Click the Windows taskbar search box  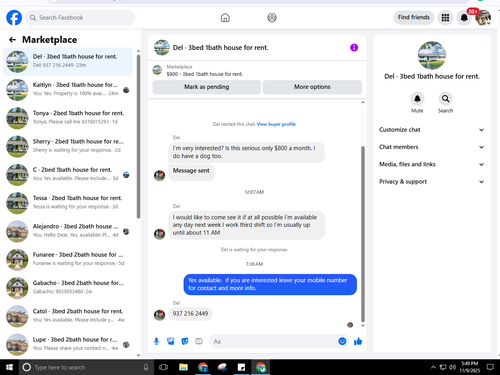[86, 367]
